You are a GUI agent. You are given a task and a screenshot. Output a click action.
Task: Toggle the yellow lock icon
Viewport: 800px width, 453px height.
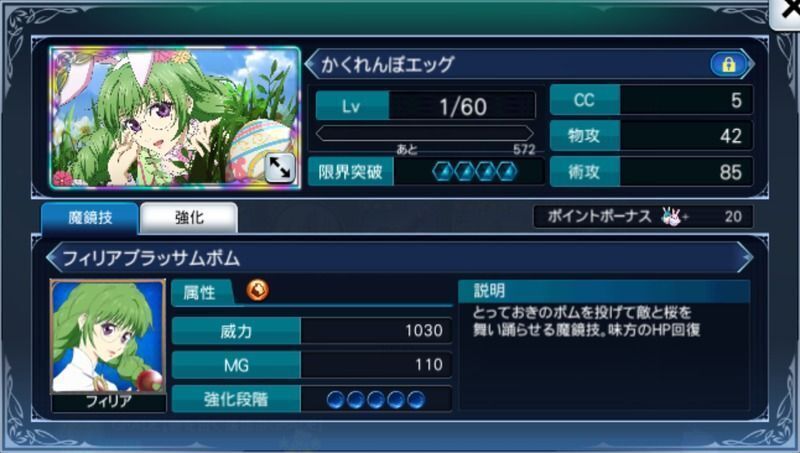pyautogui.click(x=728, y=65)
